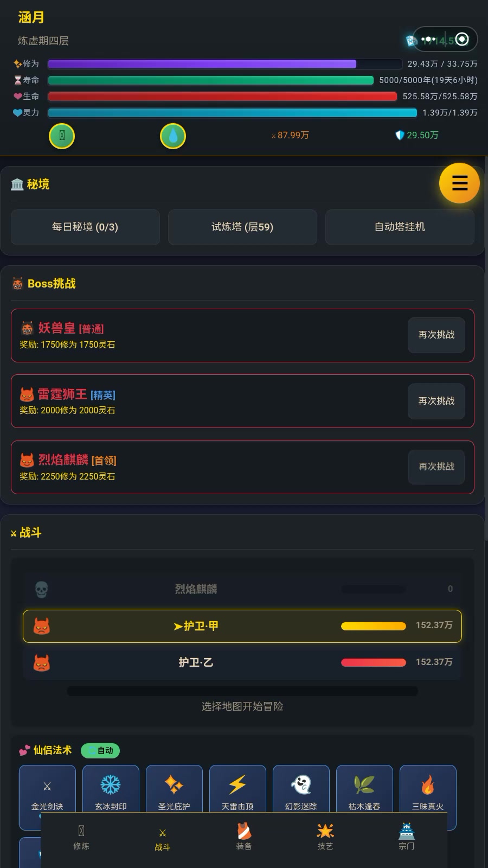Open the mini-program three-dots more menu

click(428, 39)
